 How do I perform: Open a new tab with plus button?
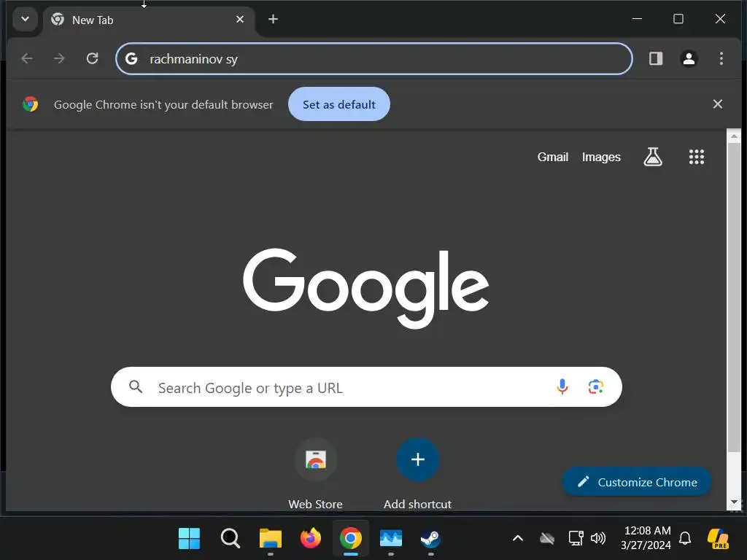(x=273, y=19)
